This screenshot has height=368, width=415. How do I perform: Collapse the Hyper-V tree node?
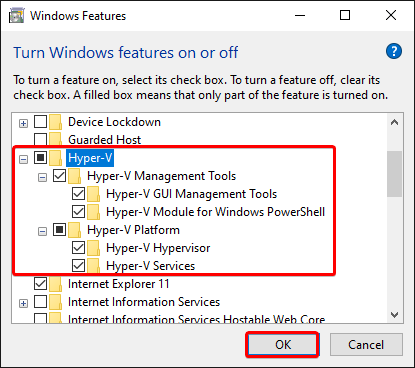(x=23, y=159)
